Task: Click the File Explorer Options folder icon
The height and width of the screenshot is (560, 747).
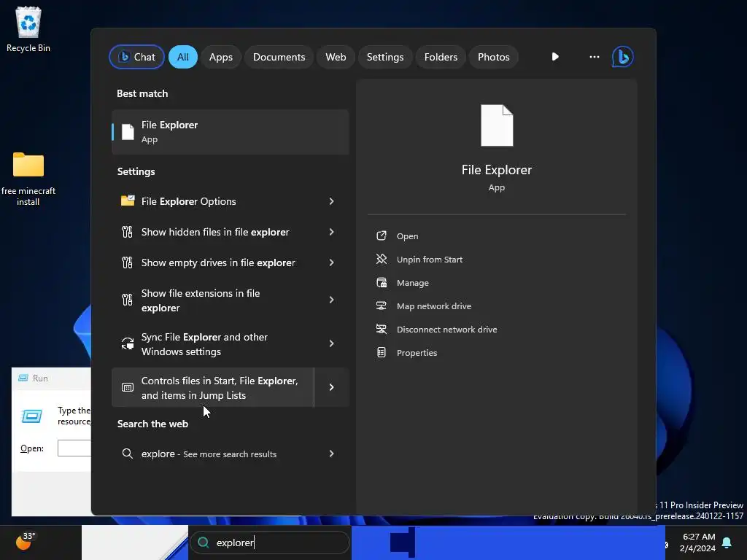Action: pyautogui.click(x=127, y=201)
